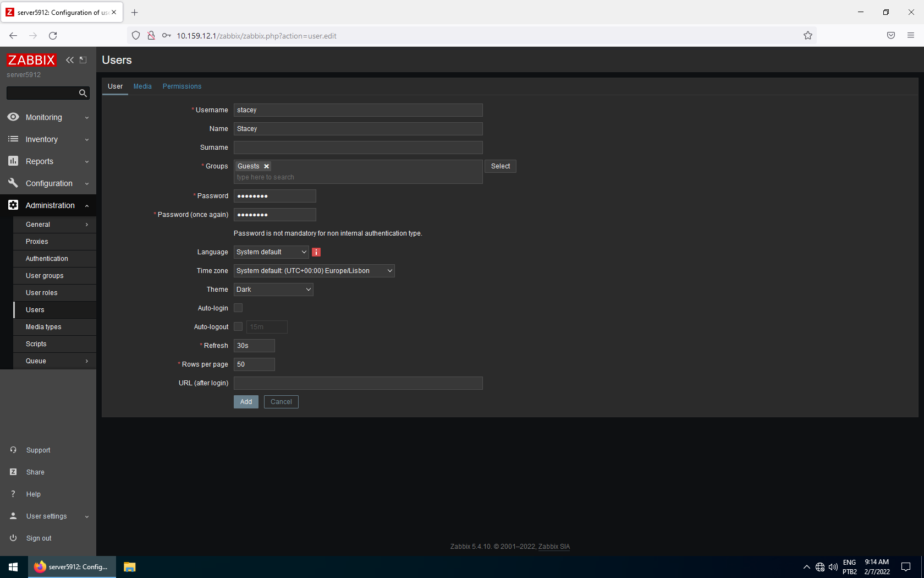Screen dimensions: 924x578
Task: Open the Theme dropdown
Action: (273, 290)
